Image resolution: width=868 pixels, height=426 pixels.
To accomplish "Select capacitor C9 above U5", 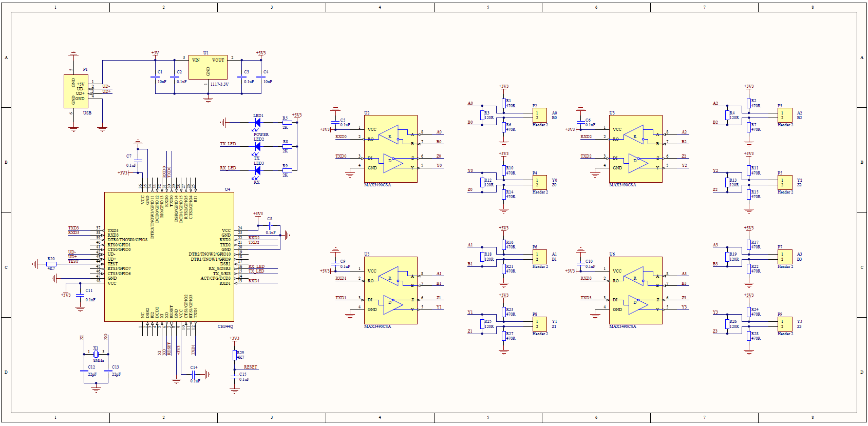I will tap(335, 263).
